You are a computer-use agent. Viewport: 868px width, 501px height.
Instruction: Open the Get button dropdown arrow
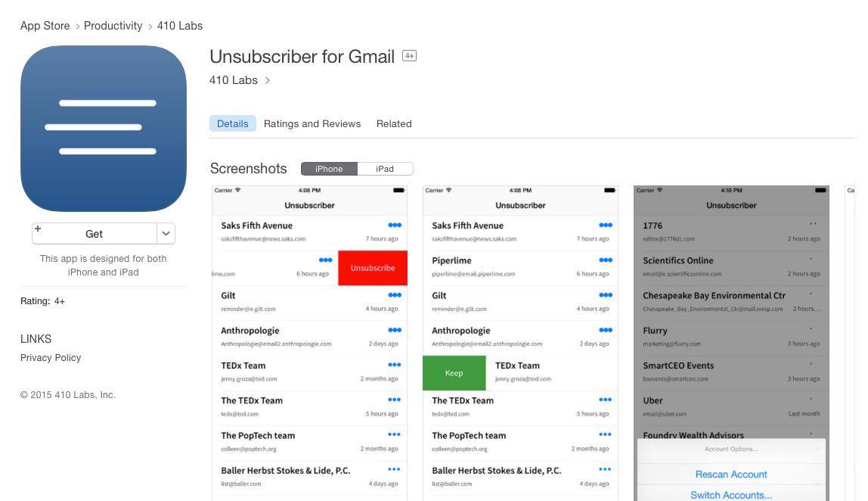(x=166, y=234)
